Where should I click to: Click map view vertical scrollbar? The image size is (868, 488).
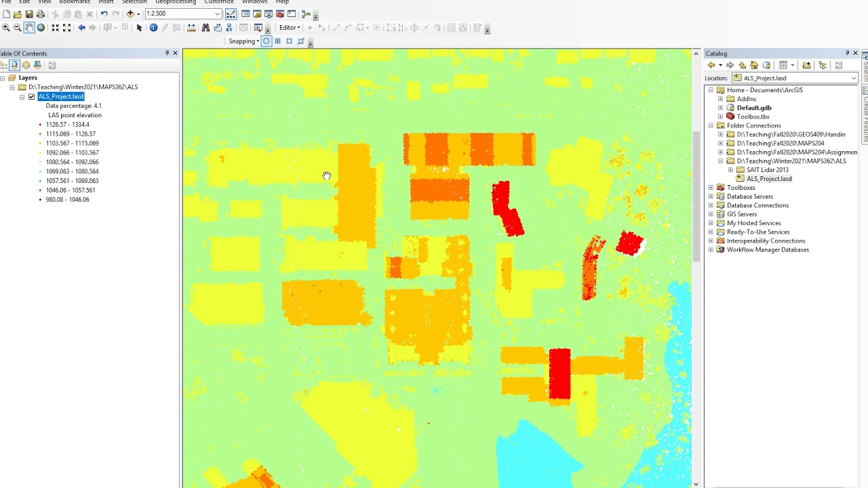(x=696, y=197)
